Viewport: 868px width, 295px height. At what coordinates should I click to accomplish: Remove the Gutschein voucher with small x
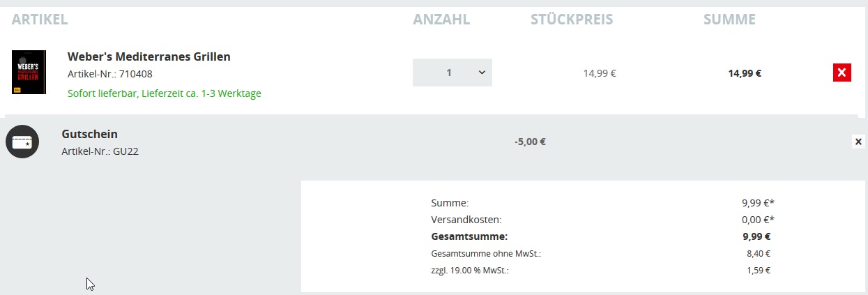[x=858, y=142]
